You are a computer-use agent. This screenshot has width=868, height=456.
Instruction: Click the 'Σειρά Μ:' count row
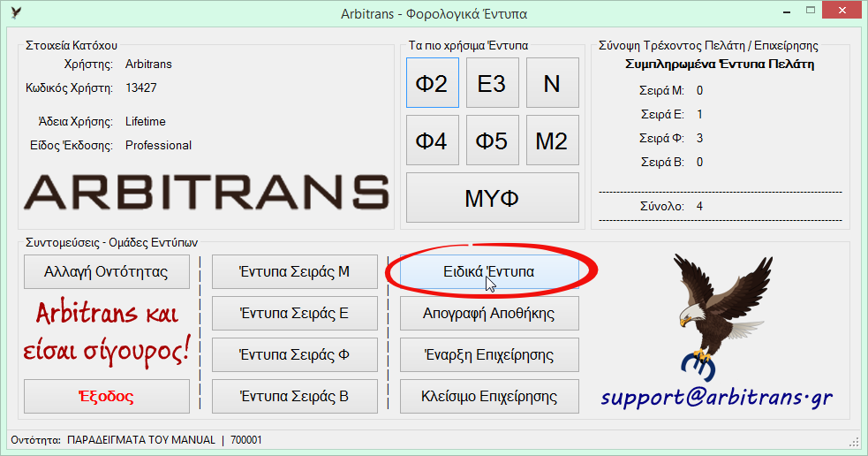click(x=671, y=90)
